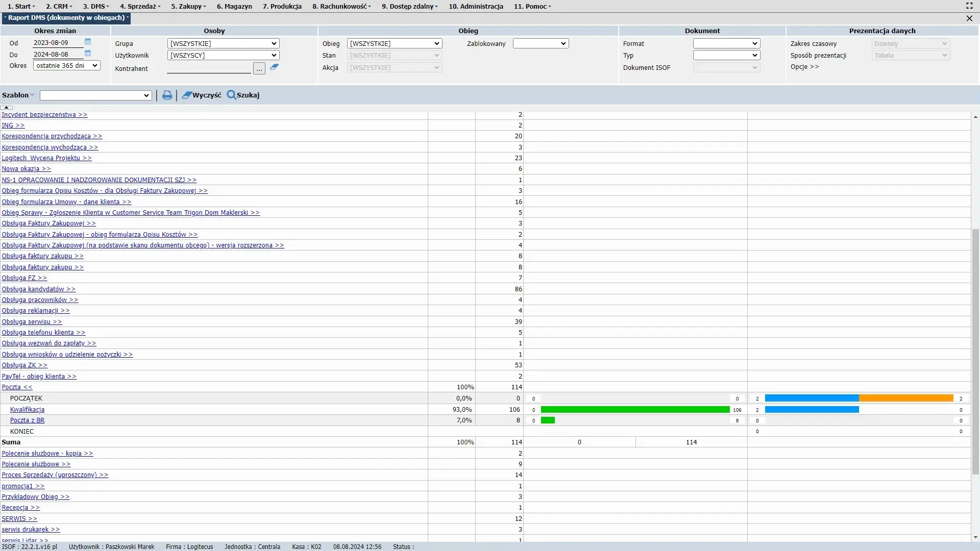Click the Wyczyść eraser button
This screenshot has height=551, width=980.
[x=202, y=95]
